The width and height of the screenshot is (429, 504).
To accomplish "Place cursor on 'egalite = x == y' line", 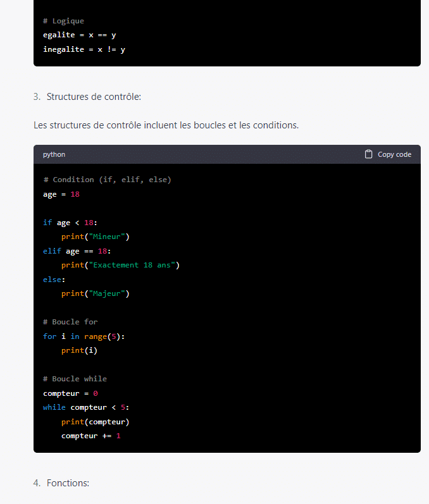I will [x=79, y=35].
